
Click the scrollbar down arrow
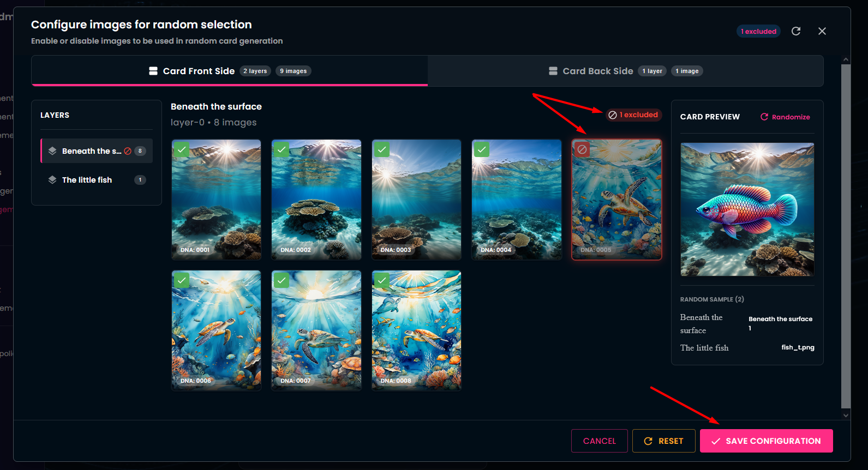click(846, 415)
